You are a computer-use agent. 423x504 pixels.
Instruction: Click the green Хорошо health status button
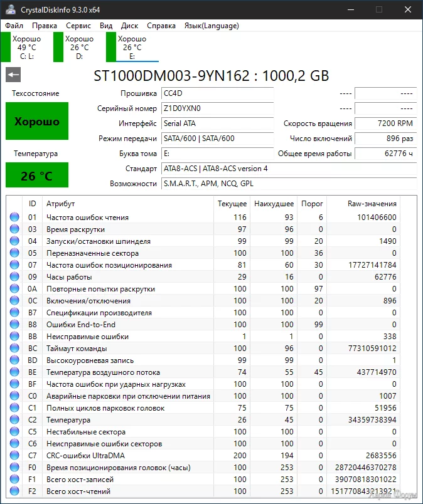(37, 121)
